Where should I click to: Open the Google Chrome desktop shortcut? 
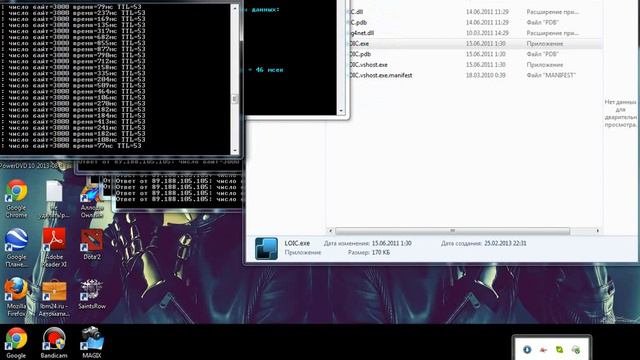[x=16, y=199]
